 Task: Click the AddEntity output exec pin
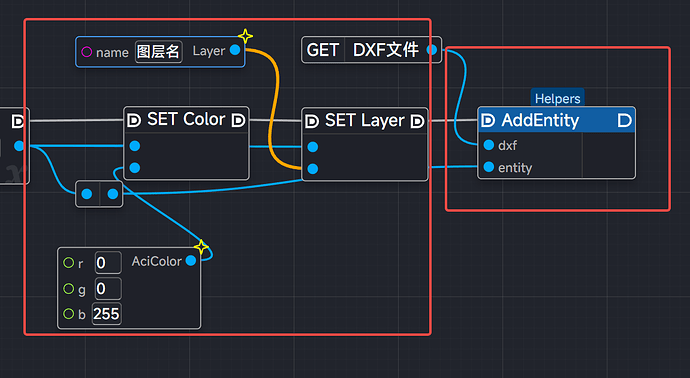(x=624, y=120)
